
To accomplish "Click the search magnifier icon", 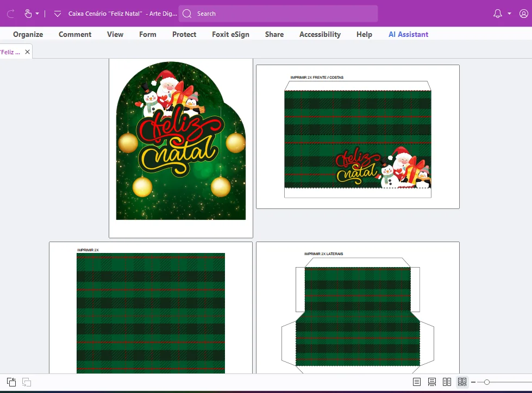I will 187,14.
